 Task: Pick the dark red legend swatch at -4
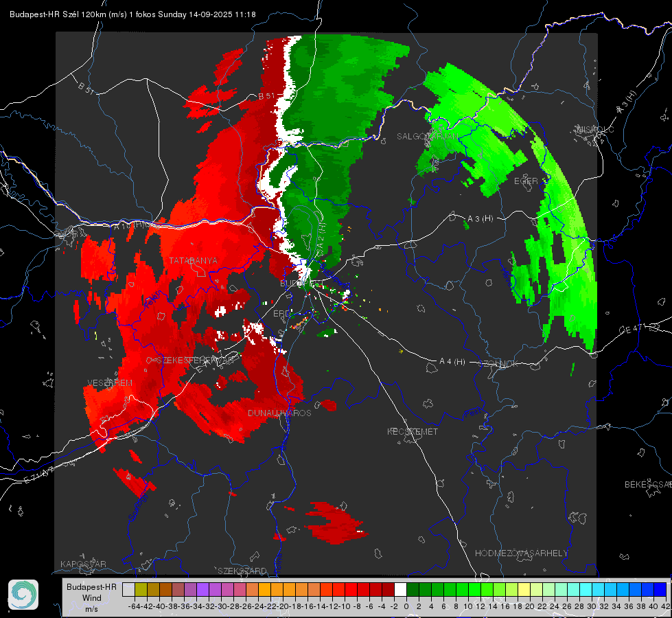click(x=388, y=589)
